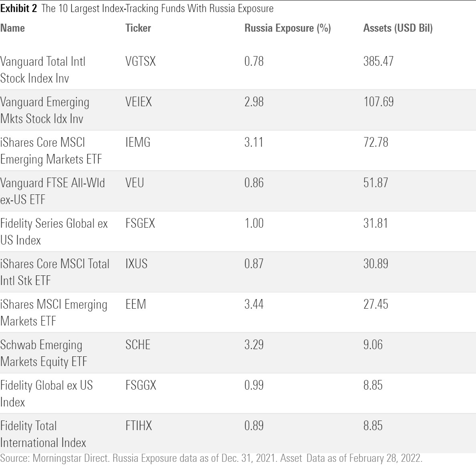Click the 385.47 assets value
The height and width of the screenshot is (465, 476).
(x=378, y=61)
